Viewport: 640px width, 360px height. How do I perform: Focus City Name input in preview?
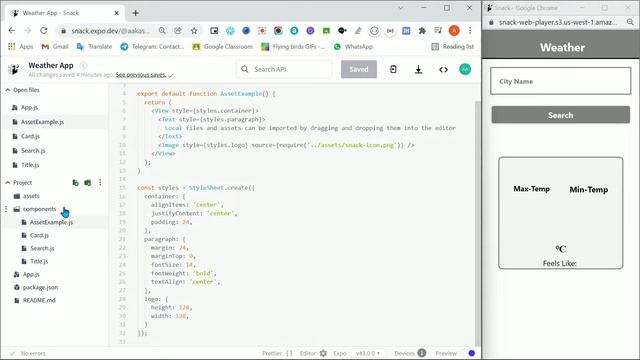click(x=560, y=81)
